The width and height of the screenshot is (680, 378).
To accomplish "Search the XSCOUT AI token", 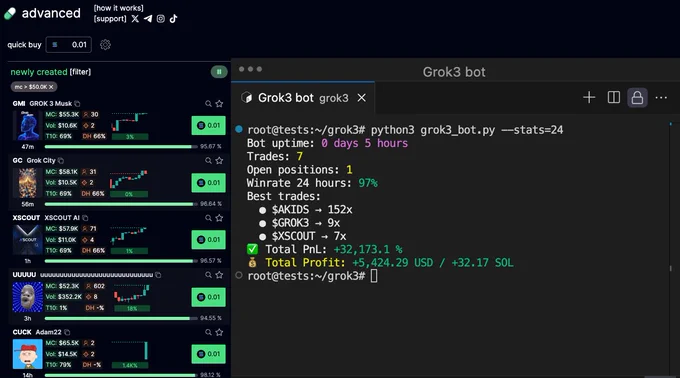I will [209, 218].
